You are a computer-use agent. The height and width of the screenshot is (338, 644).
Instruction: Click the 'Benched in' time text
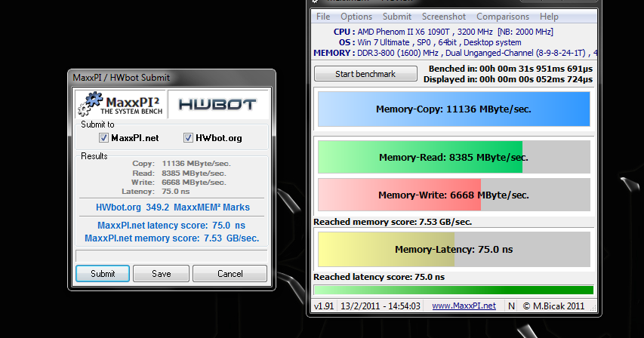(x=510, y=69)
